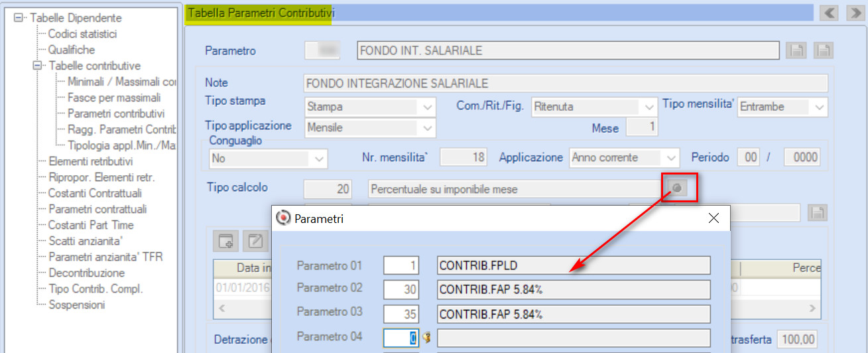Click first document icon beside FONDO INT. SALARIALE

click(796, 50)
